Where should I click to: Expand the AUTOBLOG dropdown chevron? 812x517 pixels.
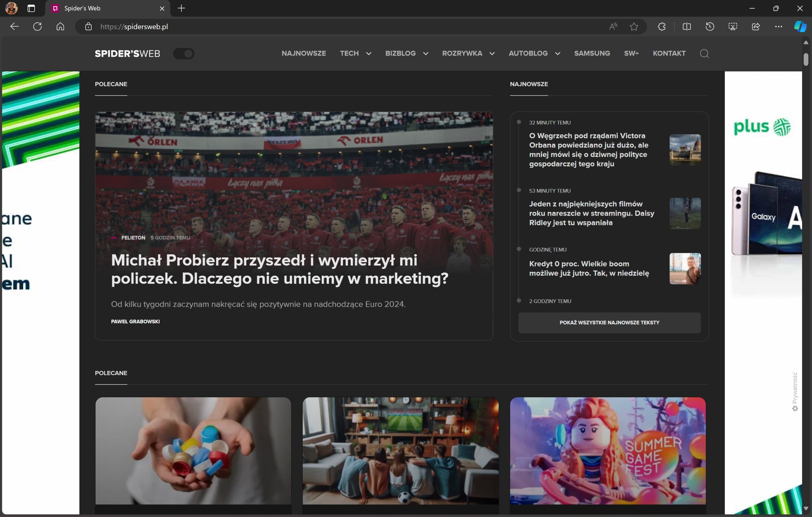coord(558,54)
